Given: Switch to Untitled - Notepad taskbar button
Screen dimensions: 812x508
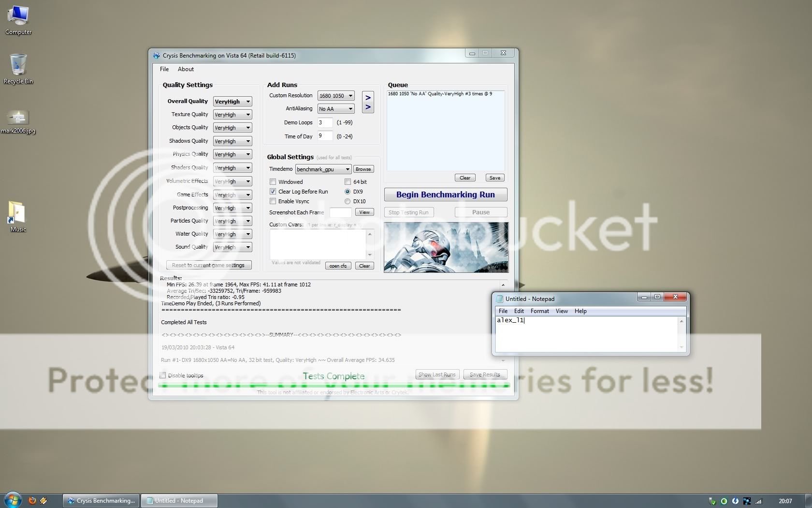Looking at the screenshot, I should pyautogui.click(x=179, y=501).
